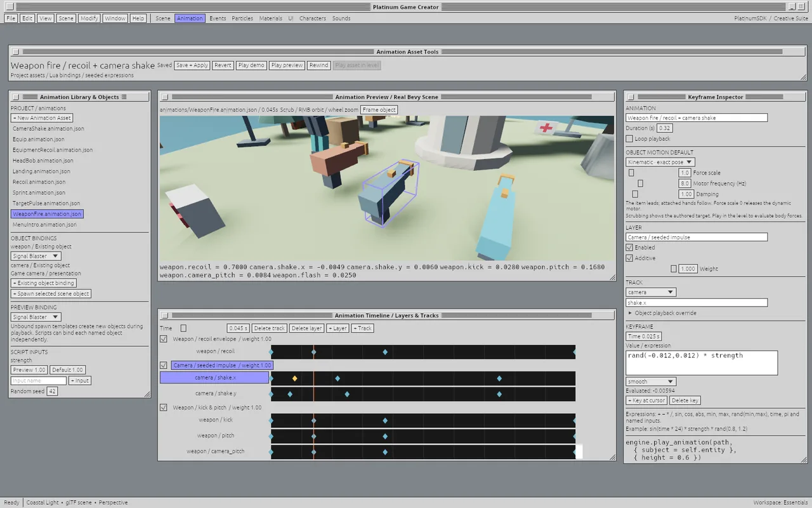Uncheck the Enabled layer checkbox

(629, 248)
